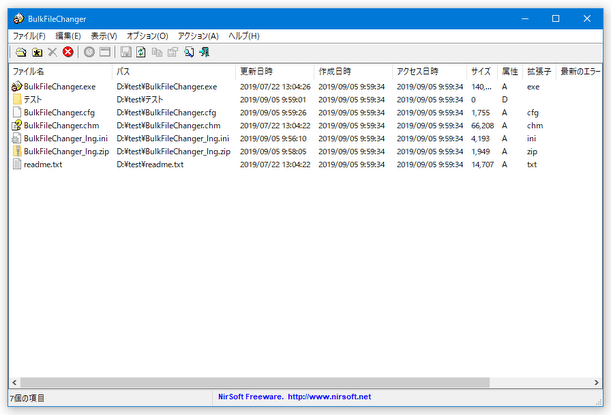Click the horizontal scrollbar thumb

(255, 382)
